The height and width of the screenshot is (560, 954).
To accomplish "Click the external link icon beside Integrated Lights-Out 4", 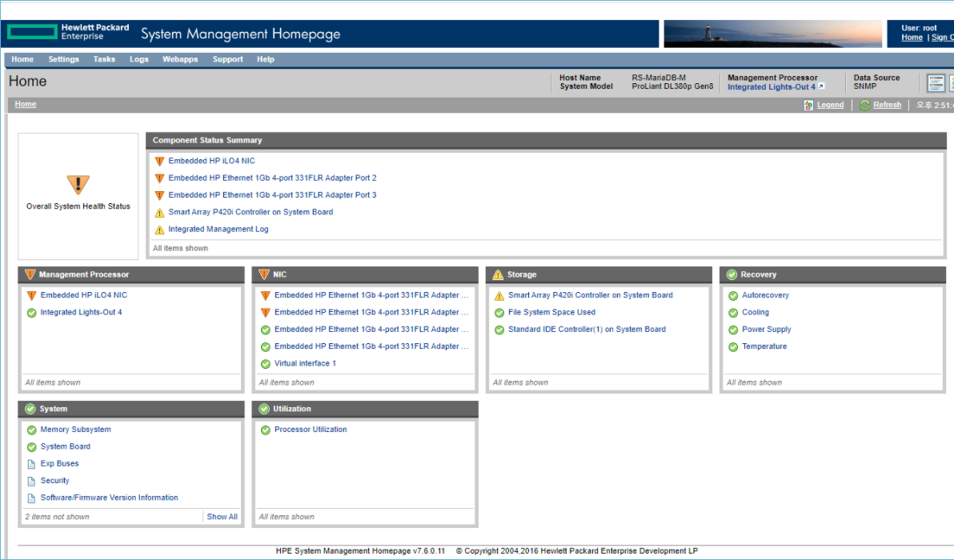I will pos(821,86).
